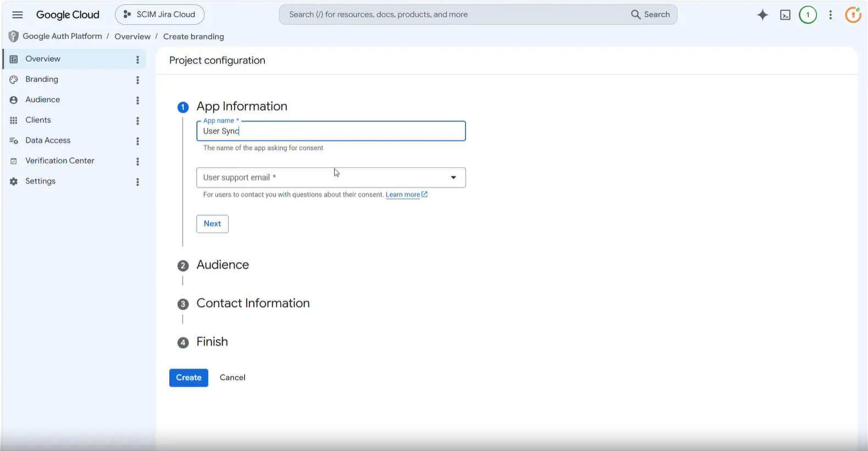This screenshot has height=451, width=868.
Task: Open the Learn more link
Action: click(x=403, y=194)
